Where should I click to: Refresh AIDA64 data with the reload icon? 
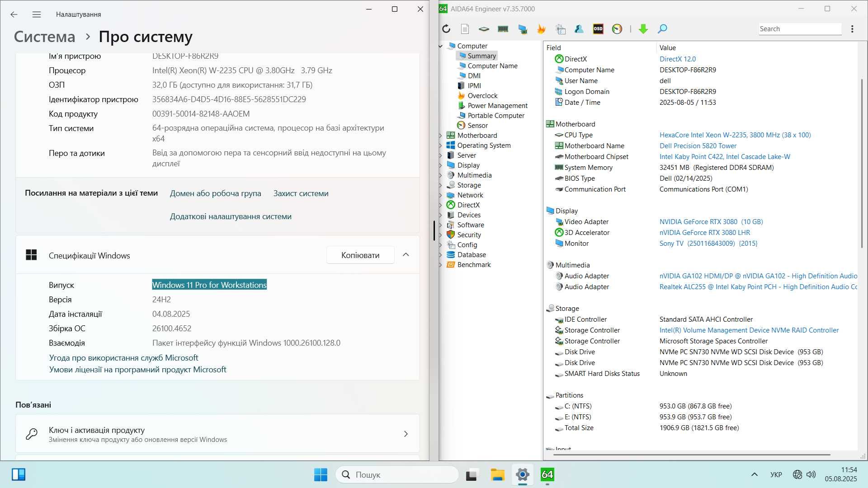click(446, 29)
